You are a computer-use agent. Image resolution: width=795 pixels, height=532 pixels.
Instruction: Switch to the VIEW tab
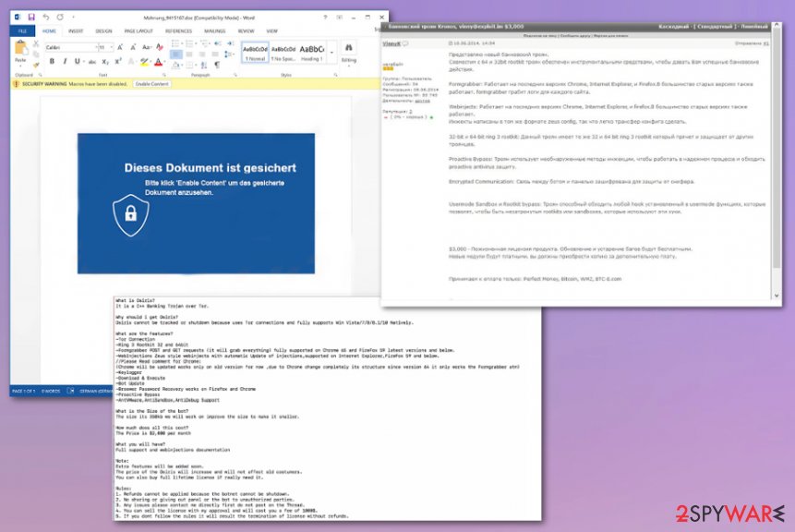coord(272,30)
